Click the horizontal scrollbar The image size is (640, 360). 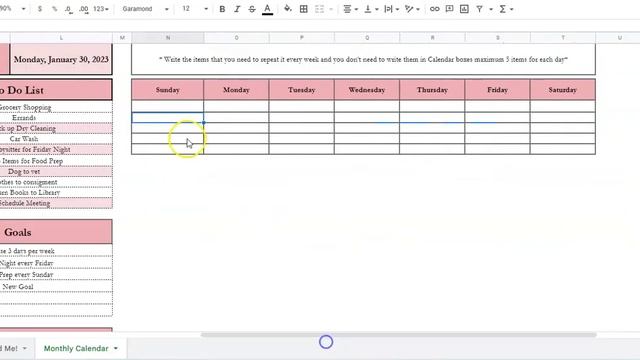pyautogui.click(x=398, y=335)
